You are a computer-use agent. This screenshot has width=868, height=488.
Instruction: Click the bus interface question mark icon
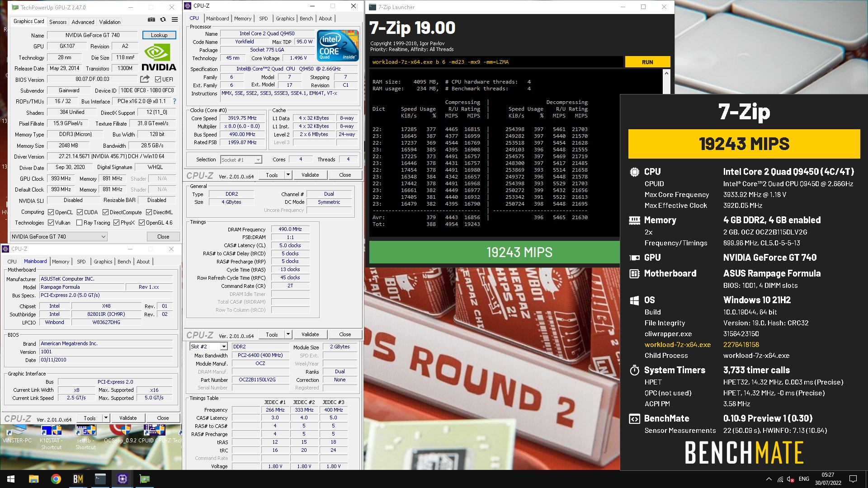click(x=175, y=101)
